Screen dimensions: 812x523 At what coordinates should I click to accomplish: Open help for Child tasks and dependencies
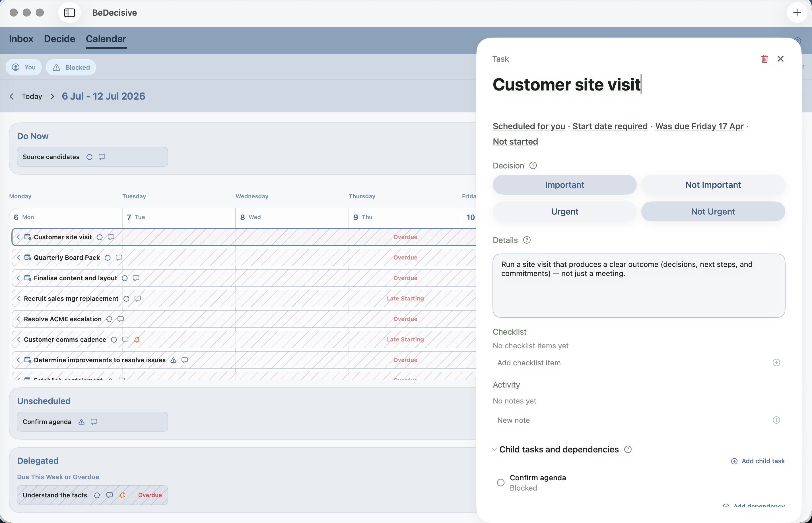pyautogui.click(x=628, y=449)
